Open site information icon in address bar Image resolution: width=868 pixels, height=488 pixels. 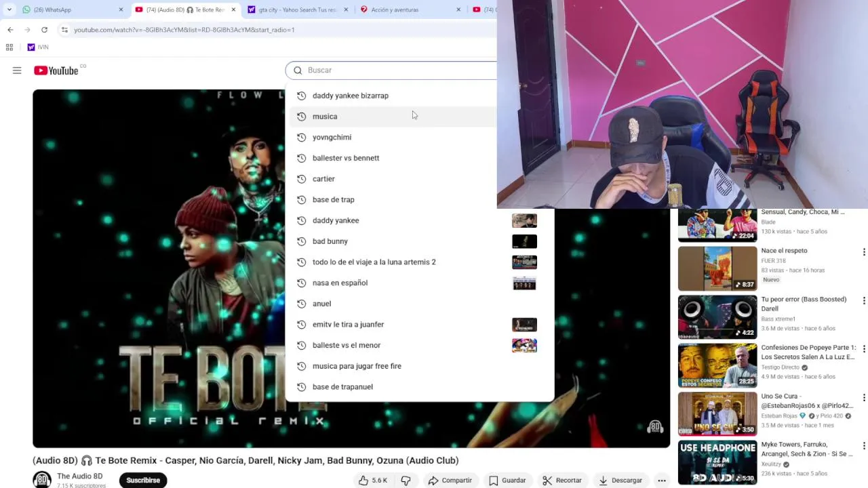coord(64,30)
